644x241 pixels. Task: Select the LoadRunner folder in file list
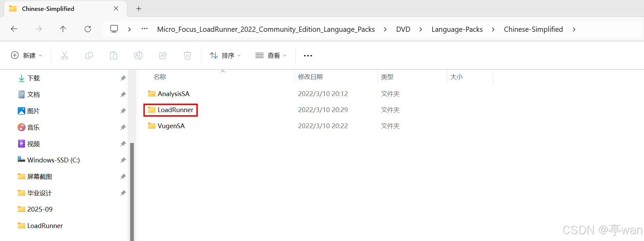[176, 110]
